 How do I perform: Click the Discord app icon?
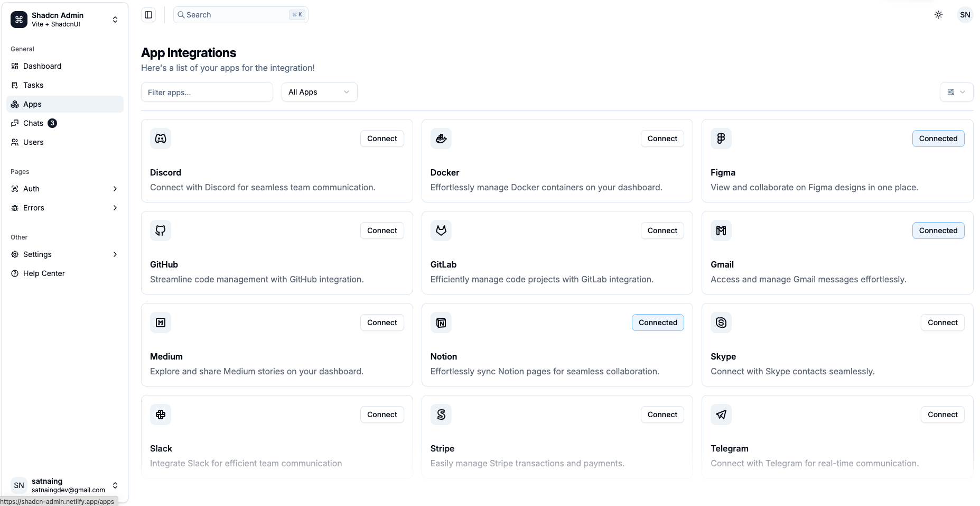click(x=161, y=139)
